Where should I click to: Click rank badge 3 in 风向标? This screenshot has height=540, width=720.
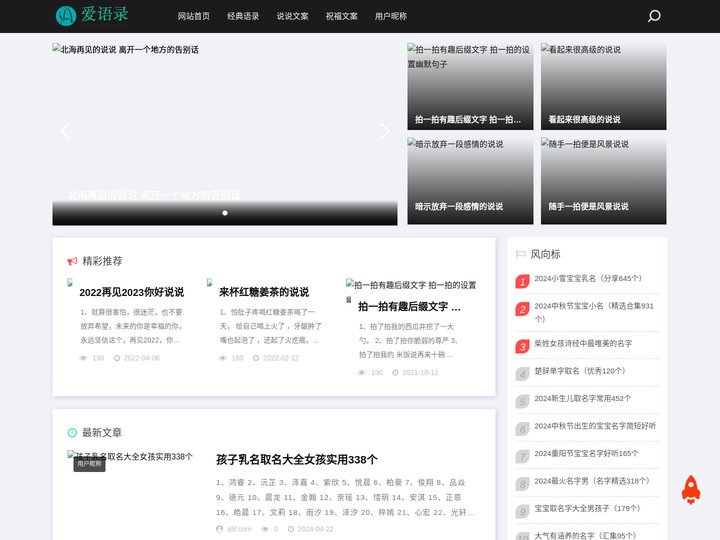click(x=522, y=346)
